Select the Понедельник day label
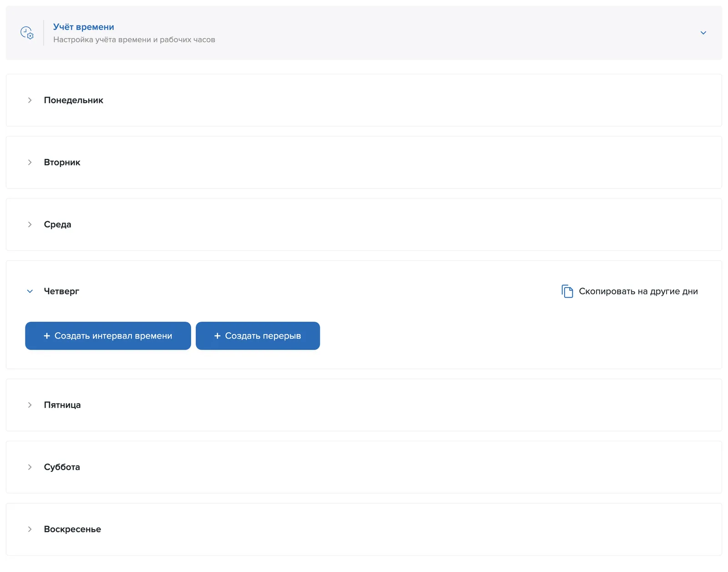The width and height of the screenshot is (728, 572). coord(74,100)
